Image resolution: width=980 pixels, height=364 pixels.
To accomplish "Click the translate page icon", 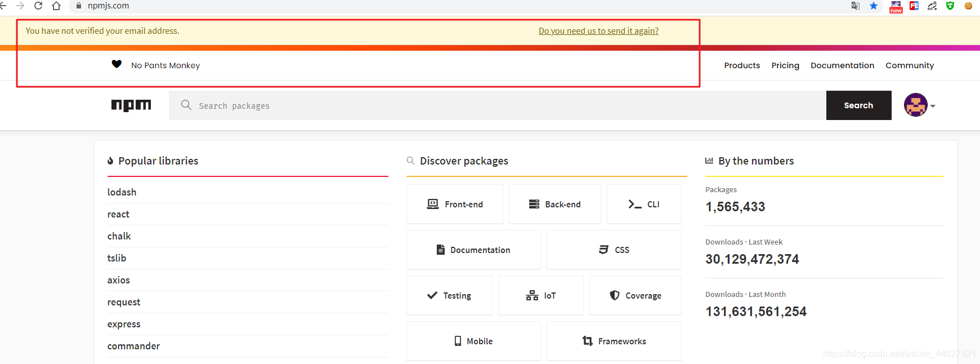I will point(856,6).
